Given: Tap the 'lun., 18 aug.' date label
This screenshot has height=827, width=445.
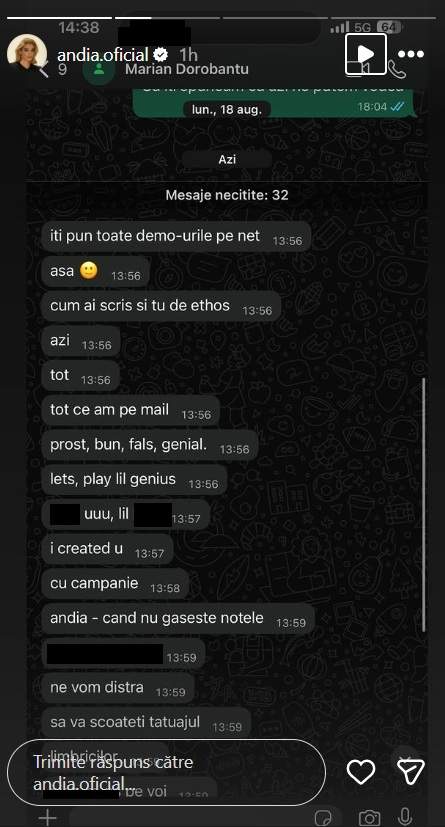Looking at the screenshot, I should pos(227,110).
